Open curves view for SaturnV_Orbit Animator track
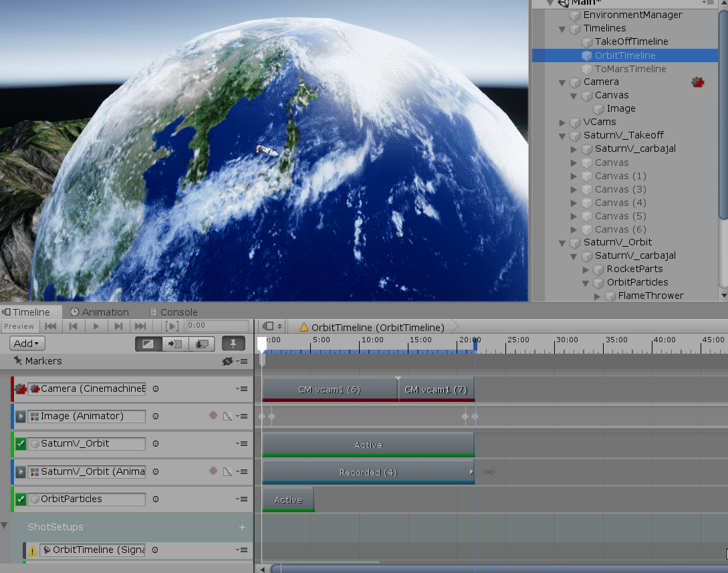Viewport: 728px width, 573px height. point(227,472)
